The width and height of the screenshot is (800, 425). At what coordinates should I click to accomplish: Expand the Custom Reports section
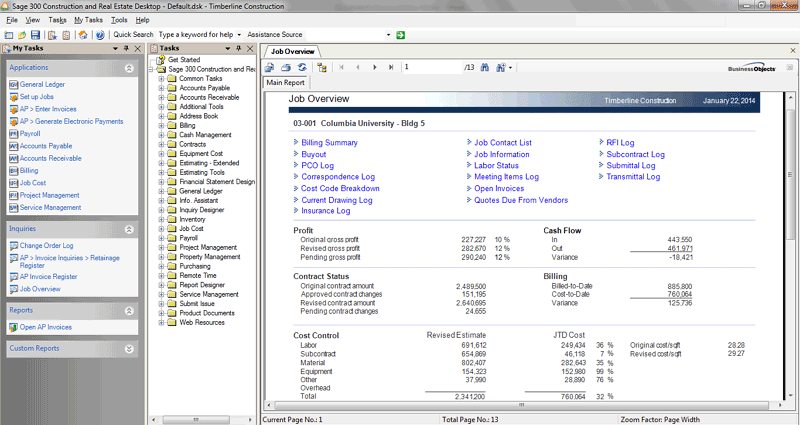pyautogui.click(x=129, y=348)
